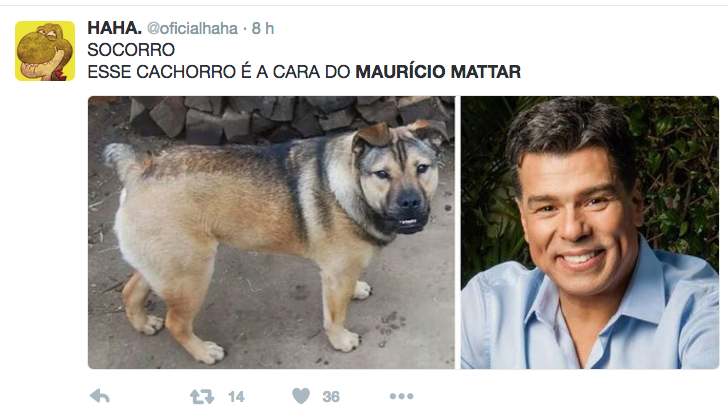Click the 8 h timestamp
This screenshot has height=419, width=728.
pyautogui.click(x=263, y=29)
